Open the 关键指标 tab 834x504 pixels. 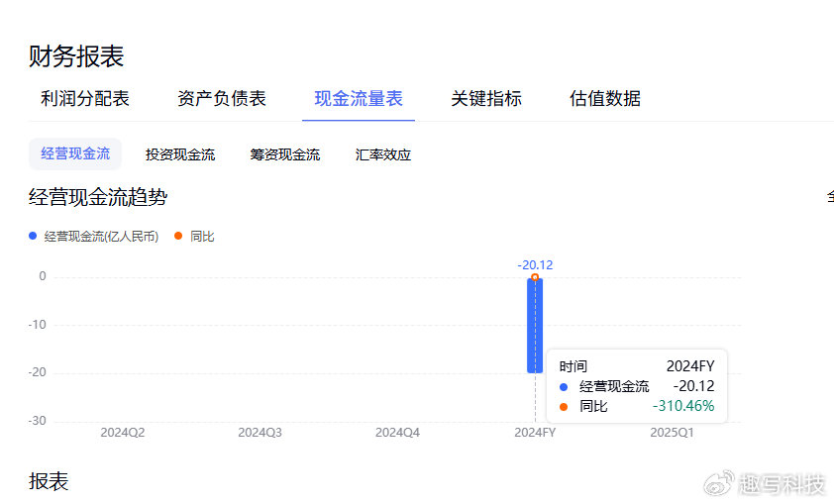point(486,99)
